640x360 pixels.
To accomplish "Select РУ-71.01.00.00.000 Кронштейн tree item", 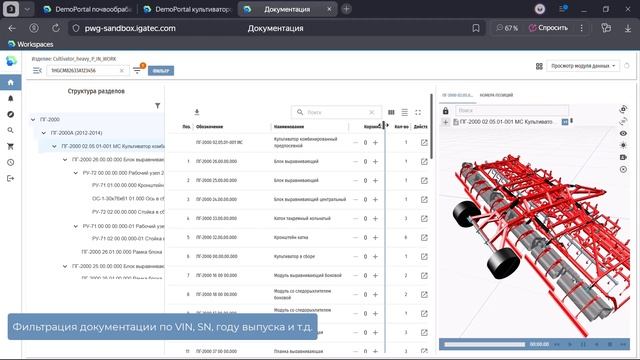I will click(128, 185).
